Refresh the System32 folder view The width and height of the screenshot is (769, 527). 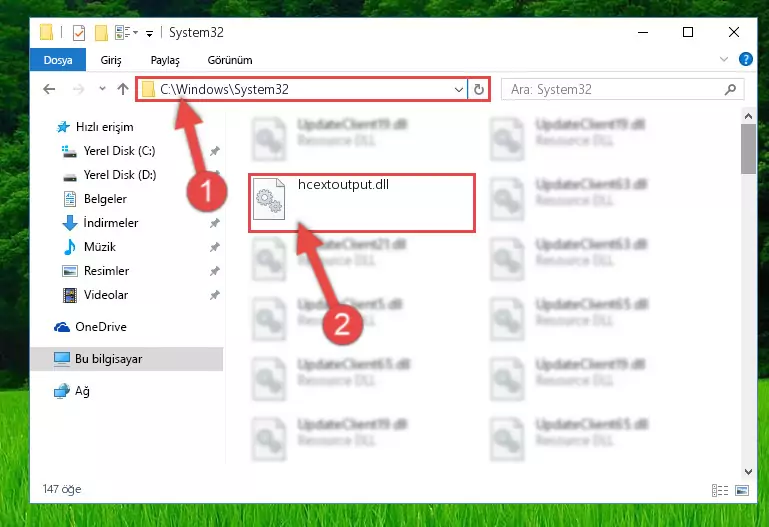(x=479, y=89)
